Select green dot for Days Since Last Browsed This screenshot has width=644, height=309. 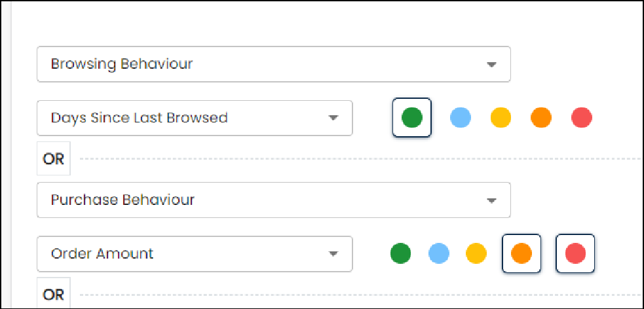tap(411, 117)
